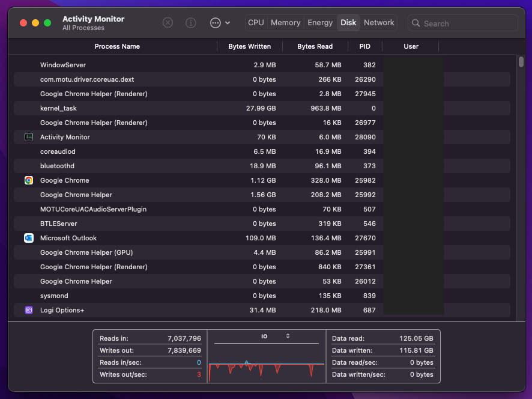This screenshot has height=399, width=532.
Task: Click the Reads in count 7,037,796
Action: [x=184, y=338]
